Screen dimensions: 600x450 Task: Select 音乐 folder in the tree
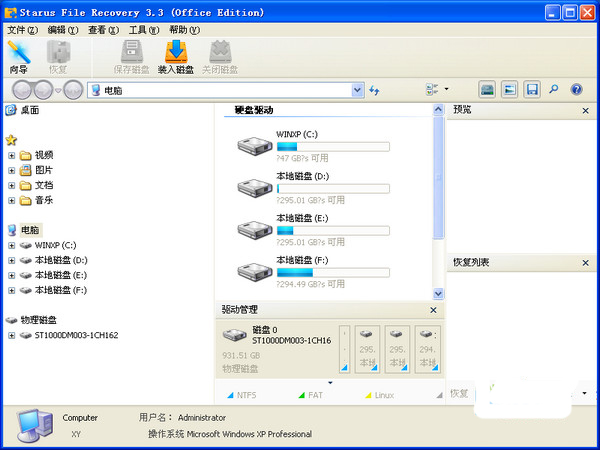[44, 200]
